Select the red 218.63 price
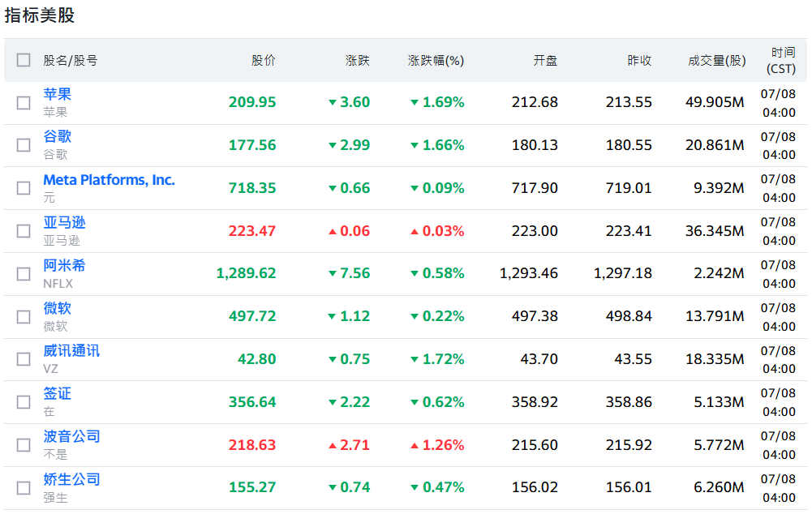 [x=252, y=445]
